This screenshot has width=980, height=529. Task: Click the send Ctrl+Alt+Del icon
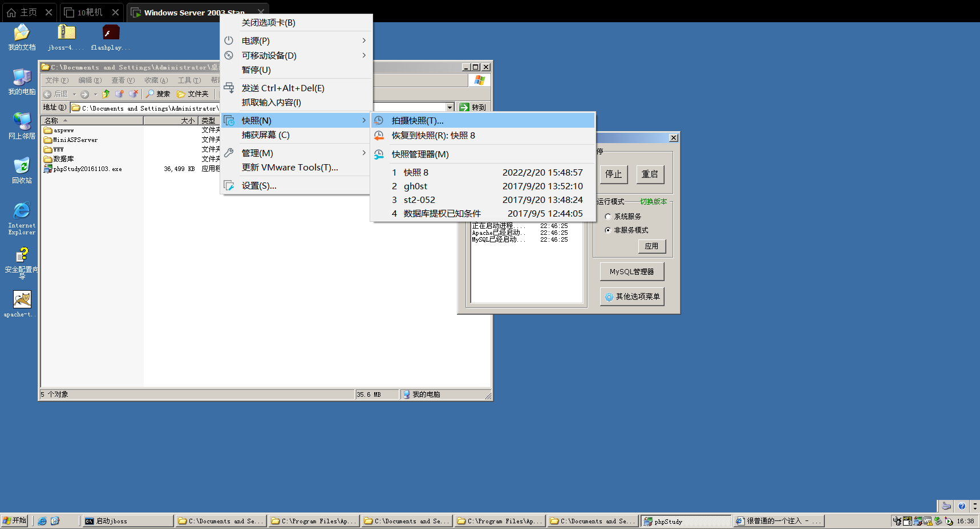229,88
